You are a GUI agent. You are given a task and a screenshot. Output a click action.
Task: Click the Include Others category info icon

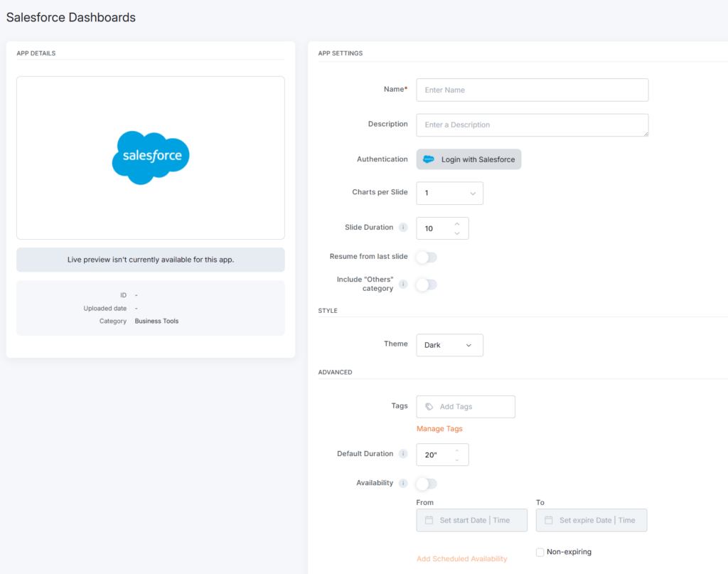[403, 285]
